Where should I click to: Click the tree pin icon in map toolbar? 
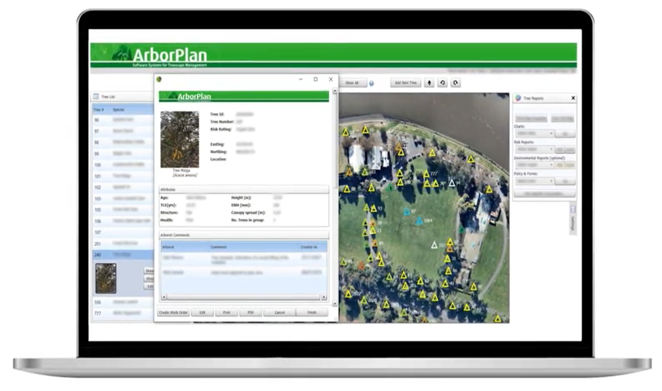pyautogui.click(x=429, y=83)
